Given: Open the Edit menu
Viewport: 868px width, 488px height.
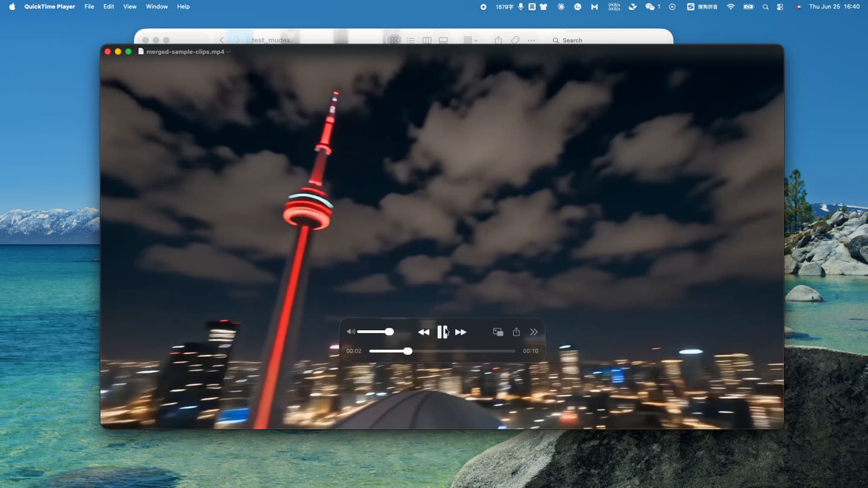Looking at the screenshot, I should [x=108, y=7].
